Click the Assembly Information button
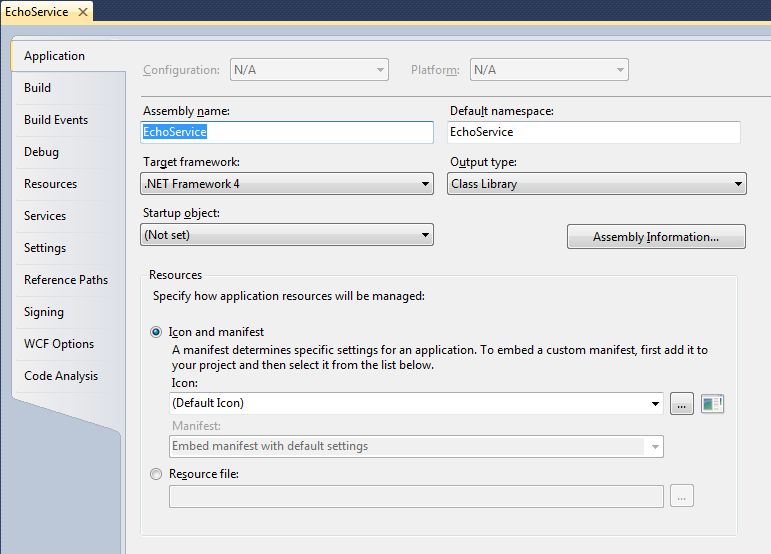The height and width of the screenshot is (554, 771). [x=656, y=237]
